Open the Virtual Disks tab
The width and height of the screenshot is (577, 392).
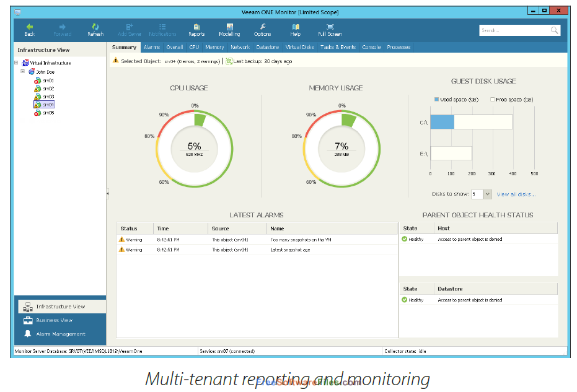coord(299,47)
